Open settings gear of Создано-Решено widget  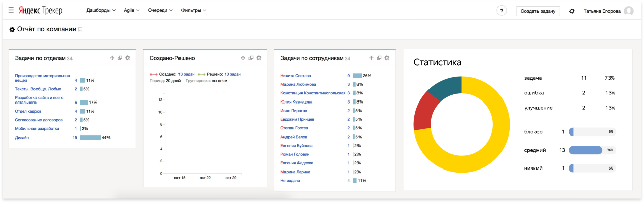click(259, 58)
